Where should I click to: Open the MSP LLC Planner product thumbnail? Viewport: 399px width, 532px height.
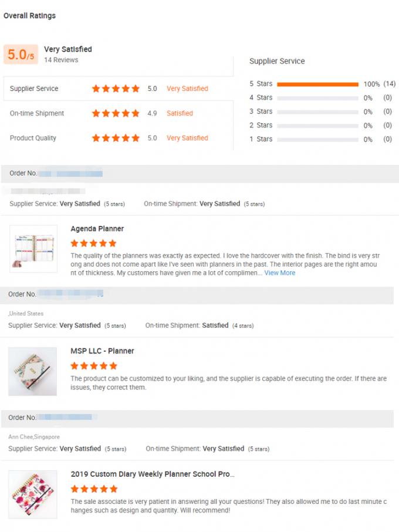[33, 371]
